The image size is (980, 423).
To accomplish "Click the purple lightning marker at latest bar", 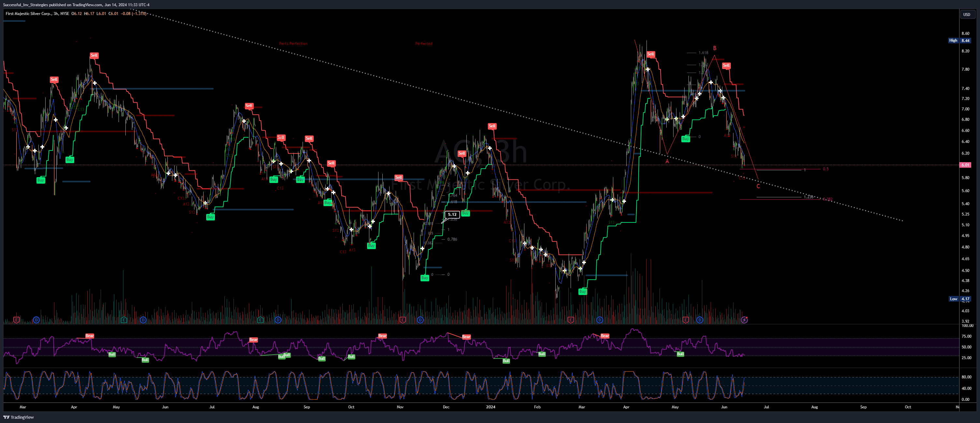I will click(745, 320).
